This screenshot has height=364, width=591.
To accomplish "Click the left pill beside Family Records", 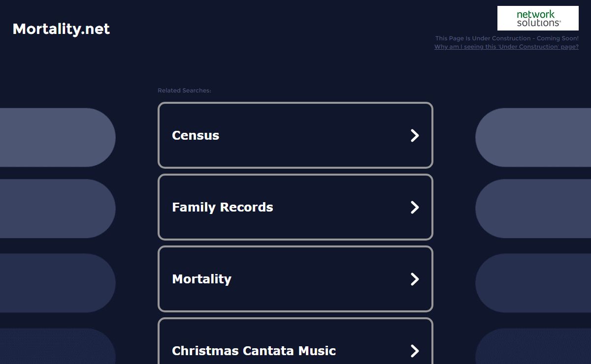I will click(57, 209).
